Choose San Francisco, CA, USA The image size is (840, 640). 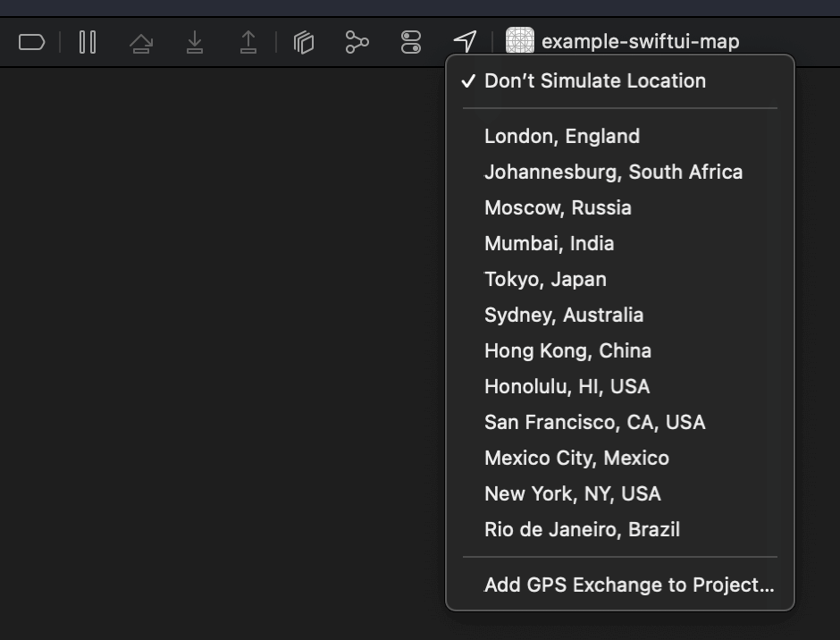coord(594,423)
